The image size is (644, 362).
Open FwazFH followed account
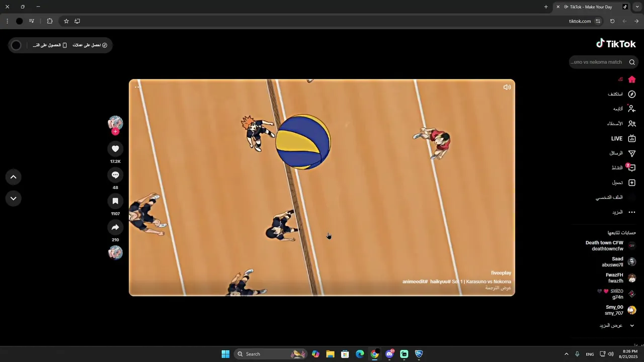pos(621,278)
